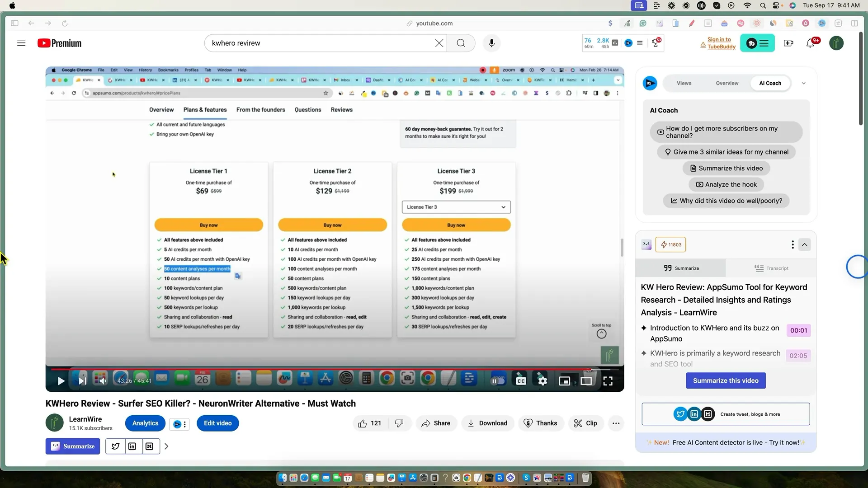Image resolution: width=868 pixels, height=488 pixels.
Task: Open YouTube notifications bell
Action: point(810,43)
